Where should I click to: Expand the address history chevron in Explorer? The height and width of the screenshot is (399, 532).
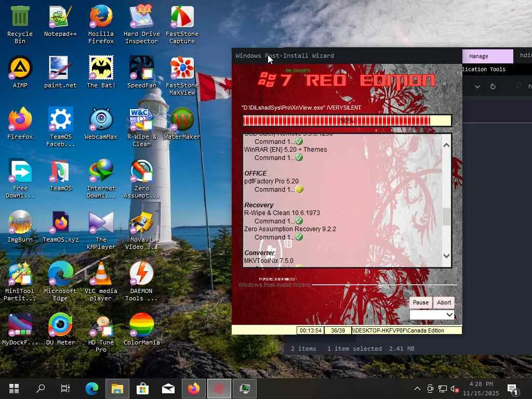(x=477, y=87)
